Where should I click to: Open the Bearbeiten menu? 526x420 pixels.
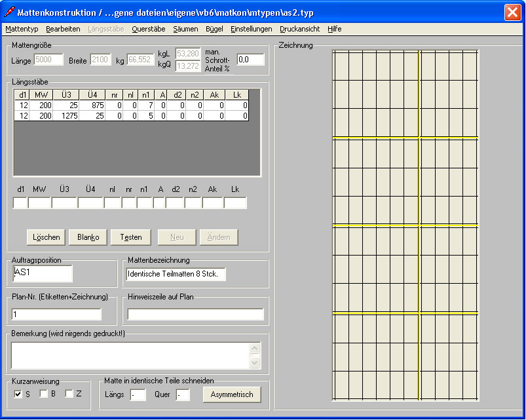(63, 29)
